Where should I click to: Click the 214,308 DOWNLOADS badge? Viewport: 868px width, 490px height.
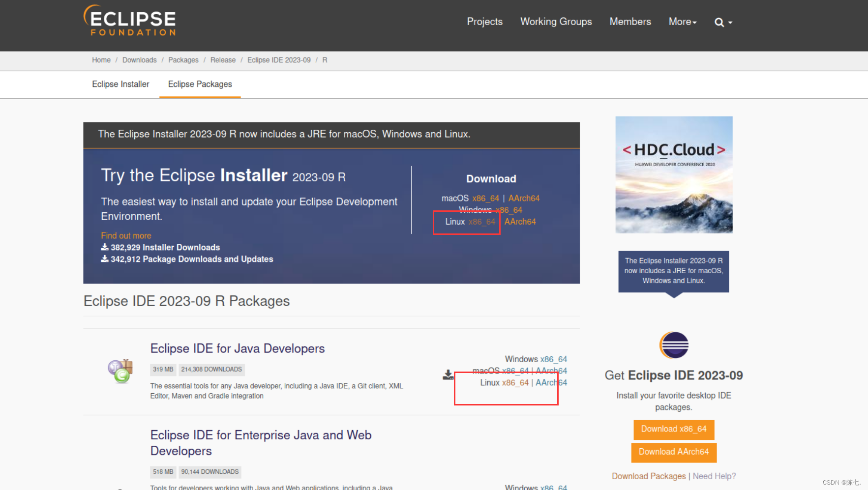pos(211,369)
